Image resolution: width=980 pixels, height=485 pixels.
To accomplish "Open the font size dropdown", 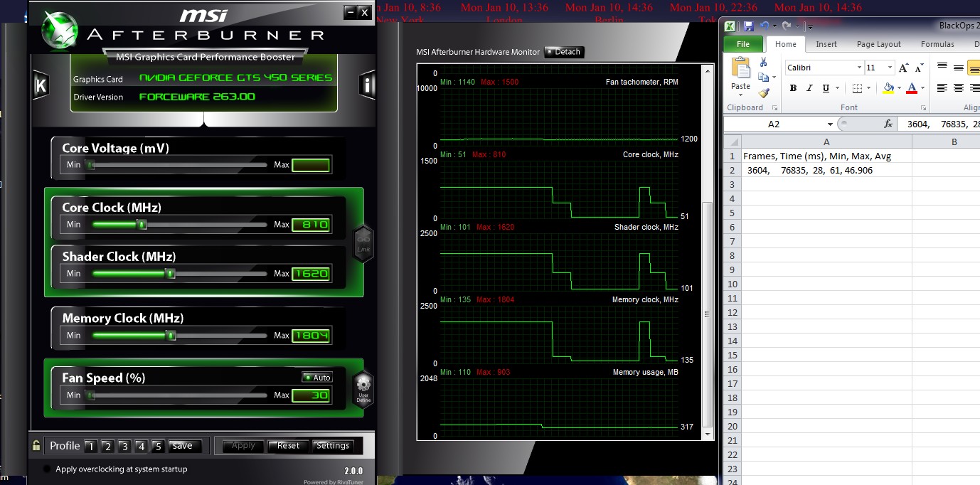I will point(890,68).
